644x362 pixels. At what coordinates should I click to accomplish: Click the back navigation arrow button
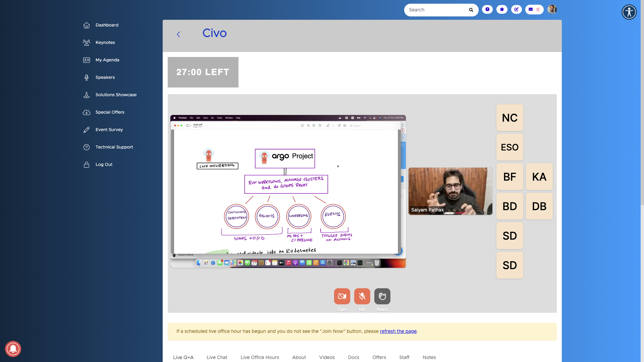point(178,34)
